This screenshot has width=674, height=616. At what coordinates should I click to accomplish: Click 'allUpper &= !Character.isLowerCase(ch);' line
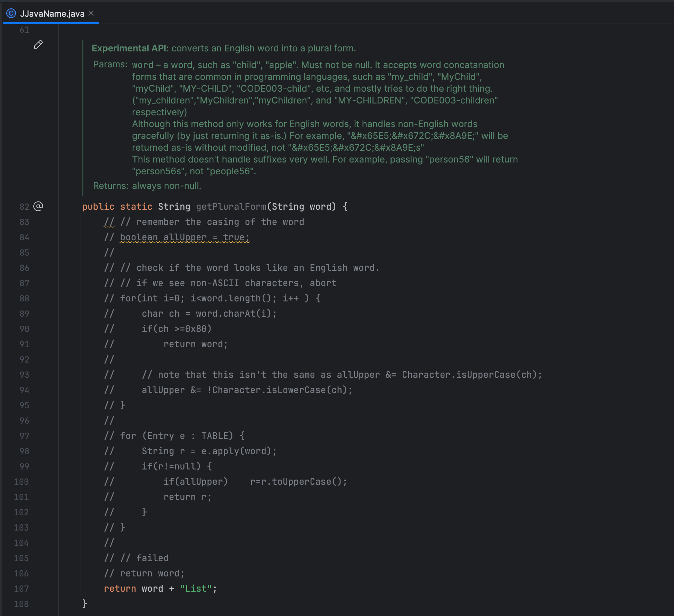pyautogui.click(x=247, y=390)
